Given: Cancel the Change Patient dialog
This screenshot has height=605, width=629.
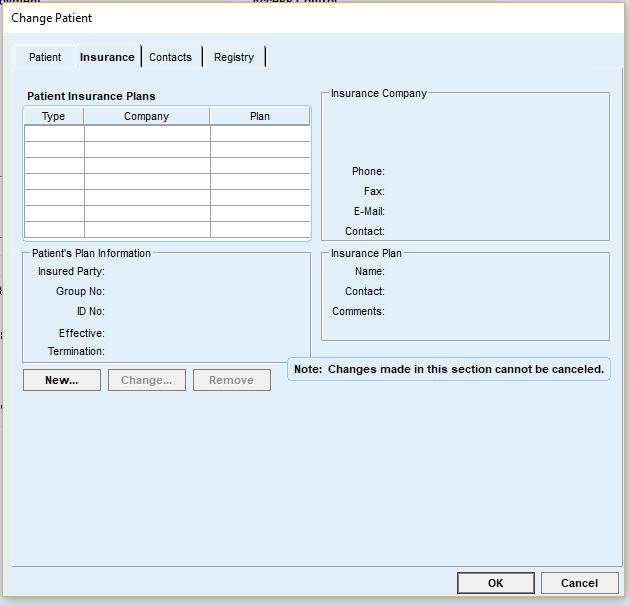Looking at the screenshot, I should (x=579, y=583).
